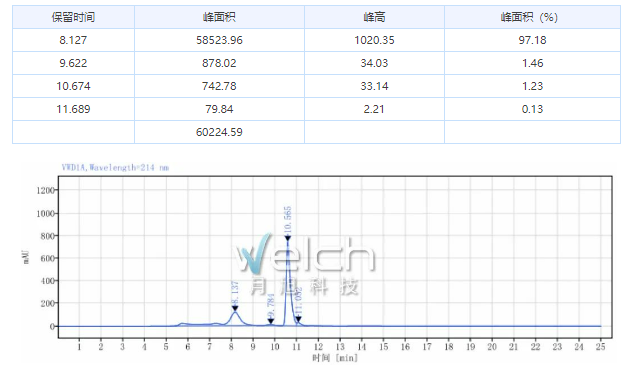Click the mAU y-axis label
This screenshot has height=369, width=634.
pos(26,257)
